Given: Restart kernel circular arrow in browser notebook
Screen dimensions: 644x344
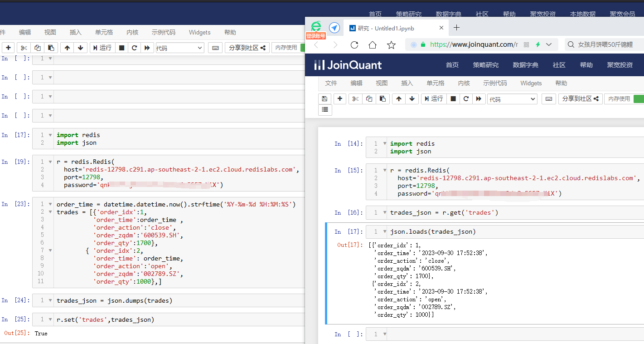Looking at the screenshot, I should pos(466,98).
